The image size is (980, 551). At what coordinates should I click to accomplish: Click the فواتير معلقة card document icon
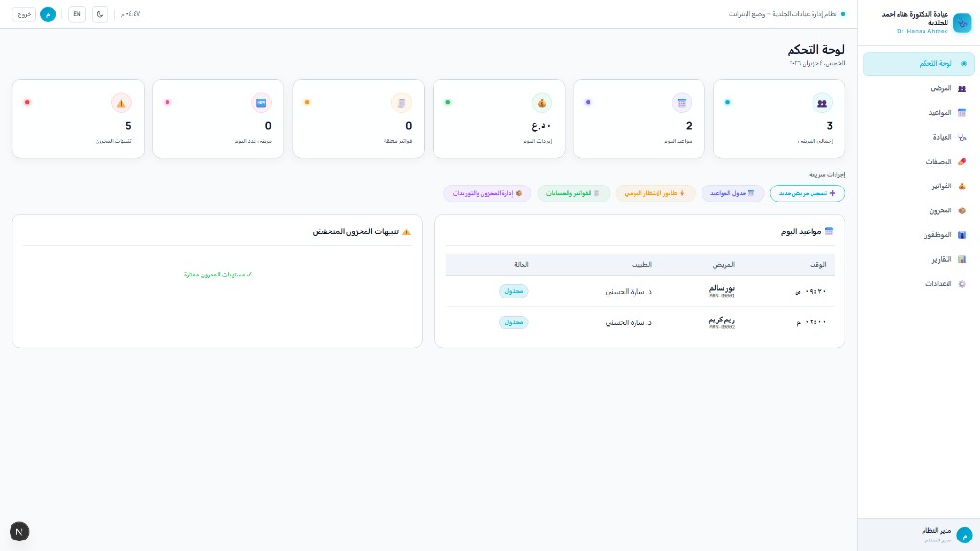pyautogui.click(x=401, y=103)
